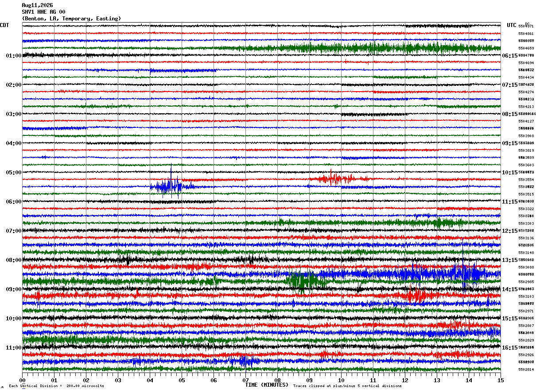Viewport: 536px width, 392px height.
Task: Select the 03:00 CDT row label
Action: coord(14,114)
